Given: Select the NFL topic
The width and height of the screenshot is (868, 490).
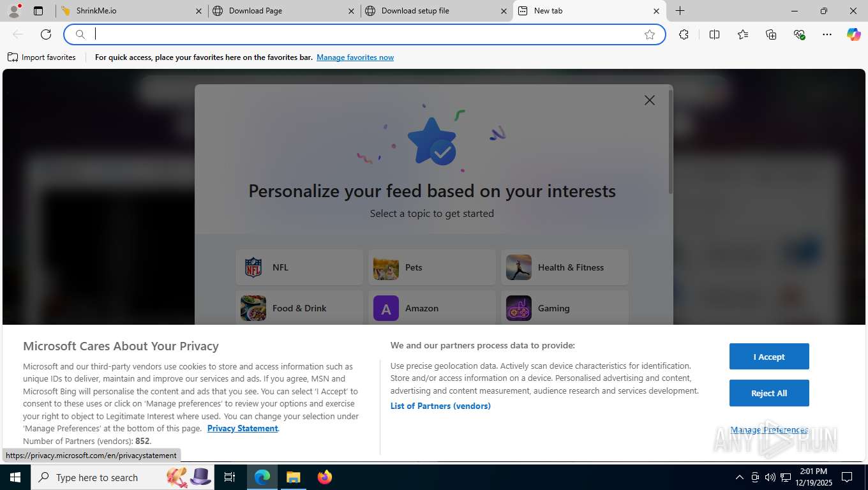Looking at the screenshot, I should 299,267.
